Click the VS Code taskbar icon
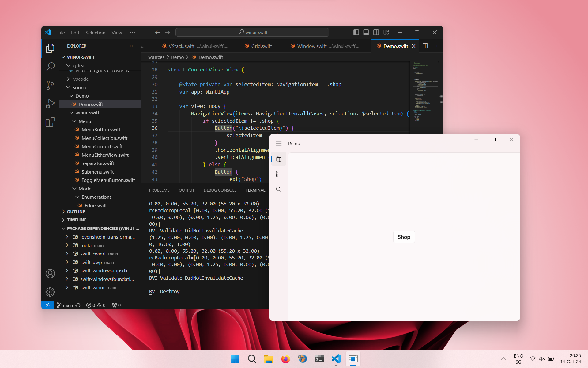Screen dimensions: 588x368 click(336, 359)
